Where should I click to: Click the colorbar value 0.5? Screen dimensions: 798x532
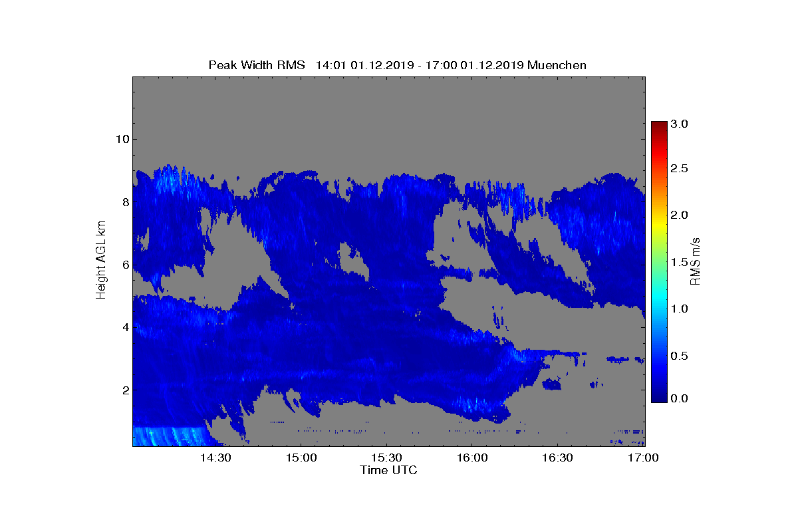[679, 356]
